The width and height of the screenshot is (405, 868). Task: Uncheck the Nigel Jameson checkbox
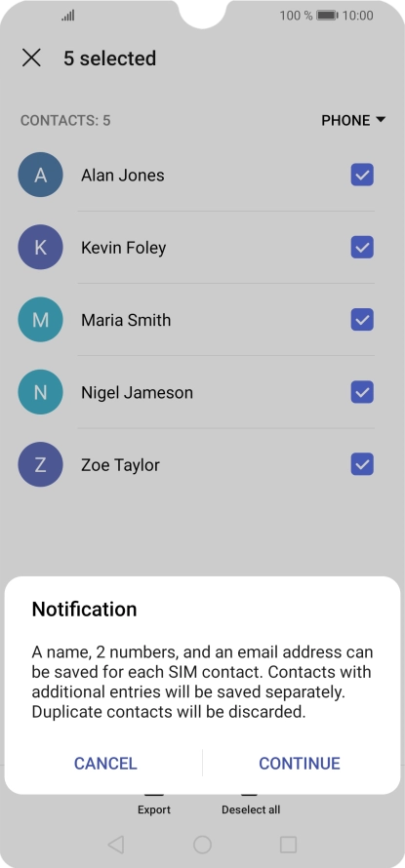362,392
